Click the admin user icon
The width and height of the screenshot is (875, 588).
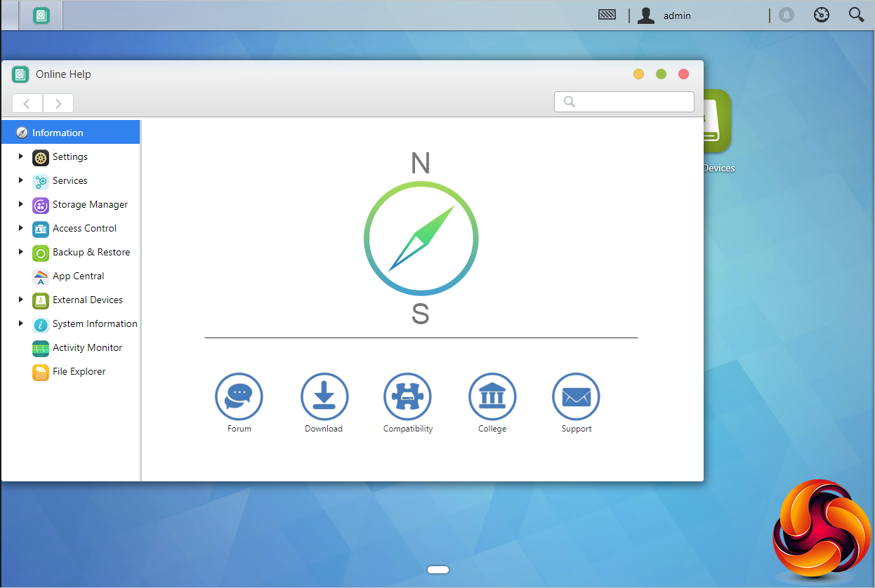pos(646,15)
